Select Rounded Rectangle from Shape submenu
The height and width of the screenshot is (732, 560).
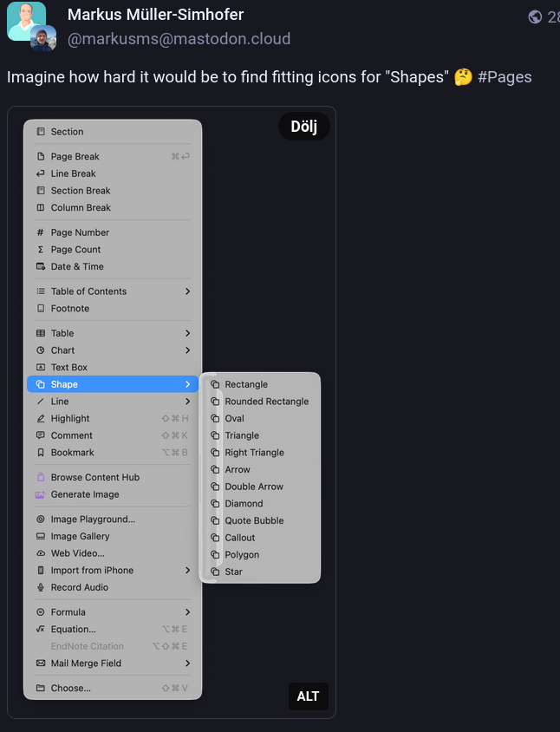266,402
